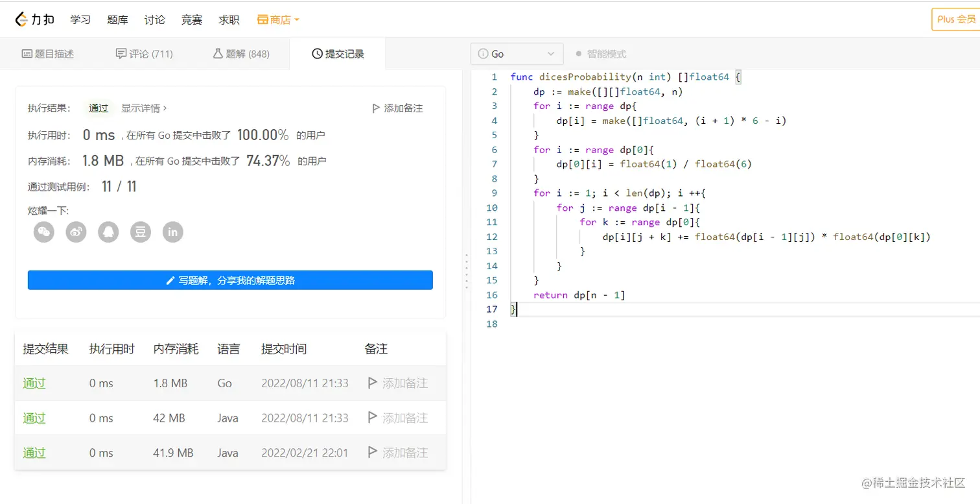Click the 力扣 LeetCode logo
980x504 pixels.
(x=35, y=19)
